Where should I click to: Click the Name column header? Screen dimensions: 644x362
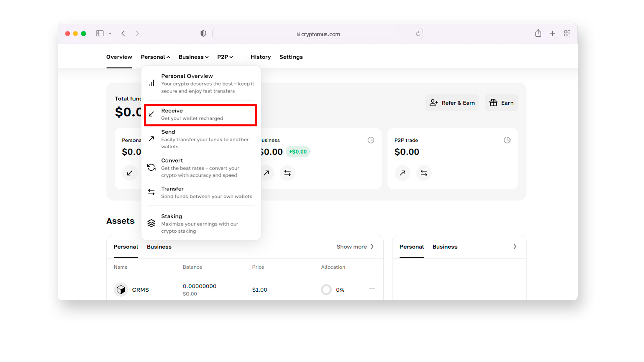pos(121,267)
